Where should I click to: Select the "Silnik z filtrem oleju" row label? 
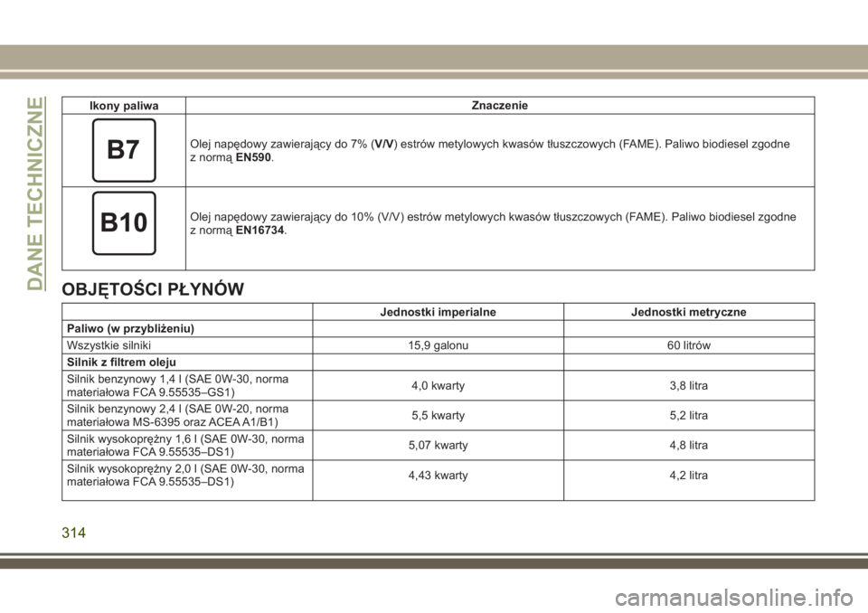121,363
